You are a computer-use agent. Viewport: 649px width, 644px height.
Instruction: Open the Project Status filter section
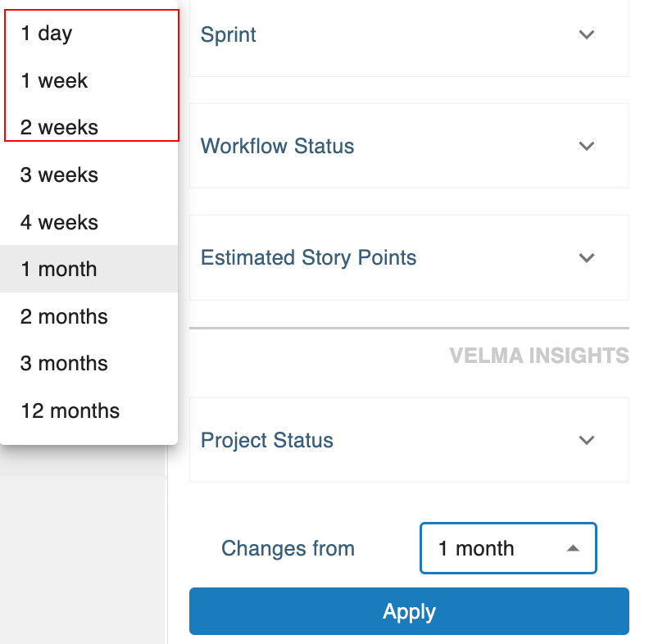[267, 440]
